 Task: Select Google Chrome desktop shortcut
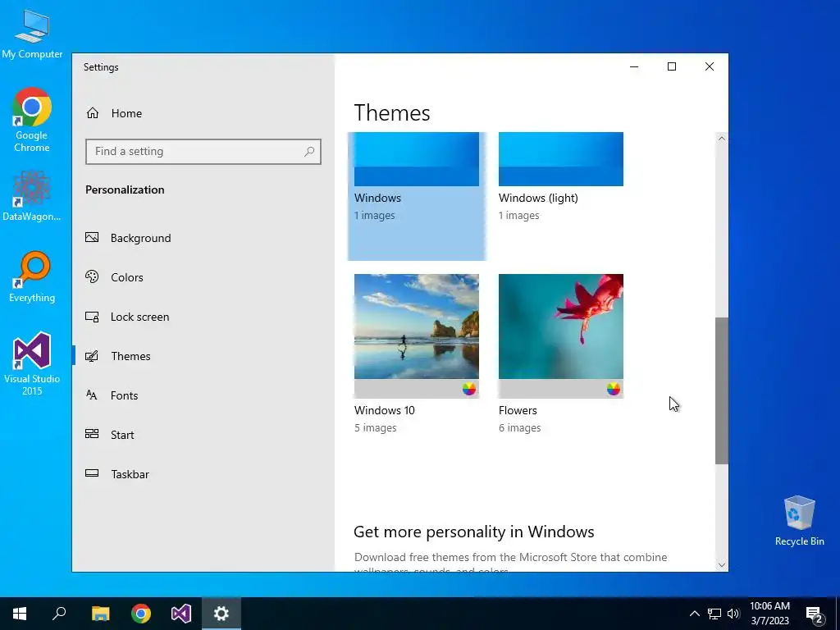(32, 120)
